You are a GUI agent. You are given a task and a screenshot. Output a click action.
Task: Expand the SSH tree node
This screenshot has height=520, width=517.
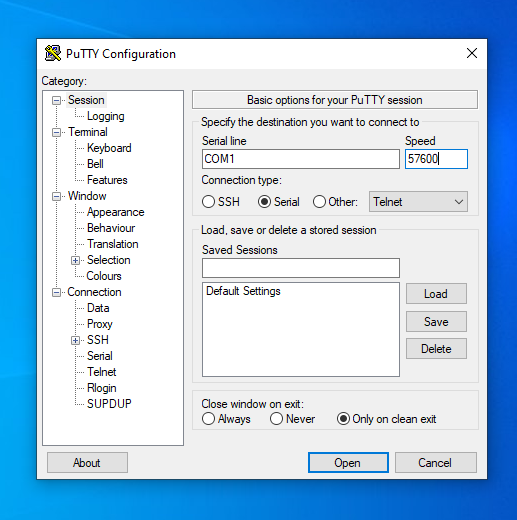(x=75, y=340)
